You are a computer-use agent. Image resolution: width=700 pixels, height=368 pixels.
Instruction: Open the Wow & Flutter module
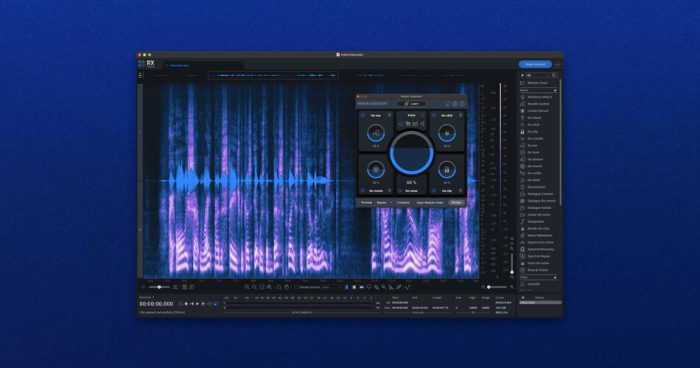[x=538, y=270]
